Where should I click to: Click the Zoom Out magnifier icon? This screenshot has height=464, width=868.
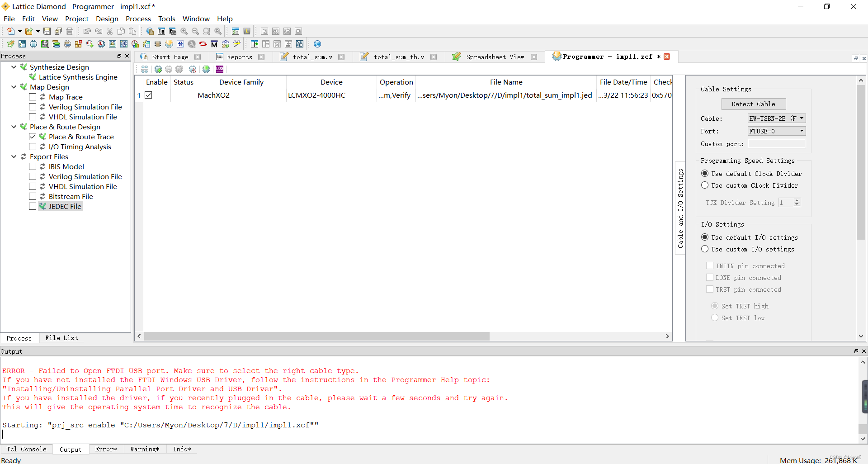pos(195,31)
